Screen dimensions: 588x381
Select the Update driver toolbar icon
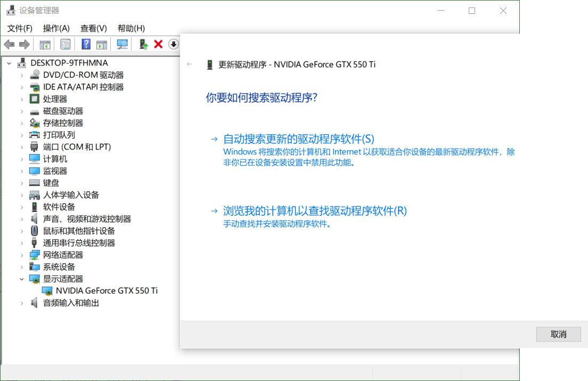tap(143, 44)
